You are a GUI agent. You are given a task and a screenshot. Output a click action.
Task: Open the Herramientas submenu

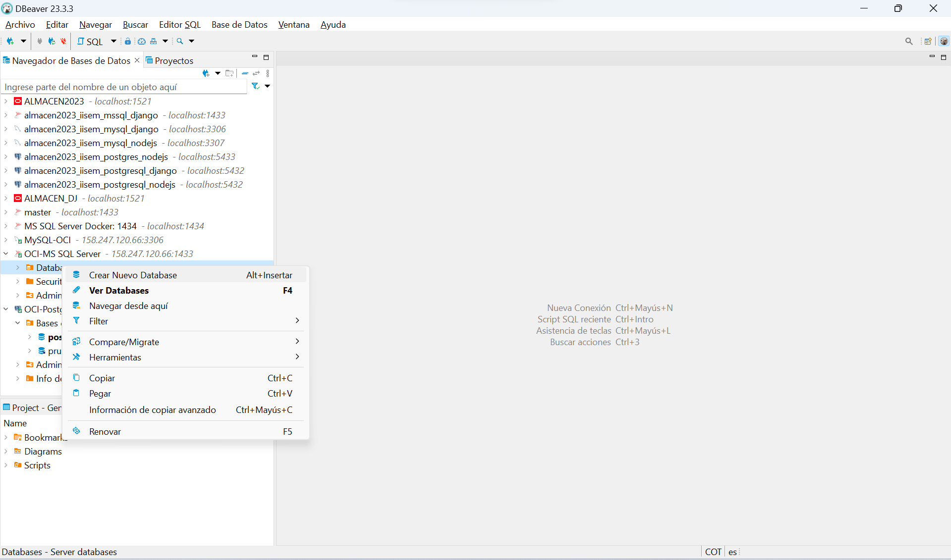[186, 357]
